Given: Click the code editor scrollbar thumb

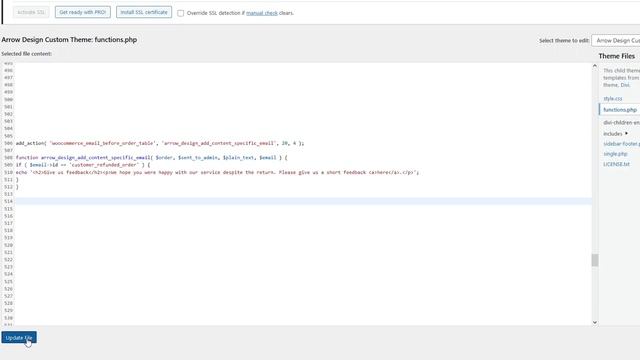Looking at the screenshot, I should (x=595, y=260).
